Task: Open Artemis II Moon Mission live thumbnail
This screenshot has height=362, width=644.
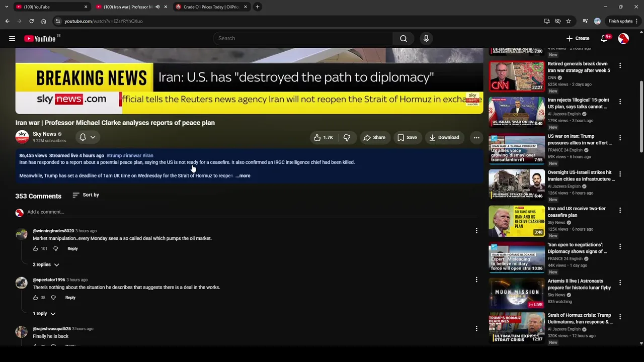Action: point(517,293)
